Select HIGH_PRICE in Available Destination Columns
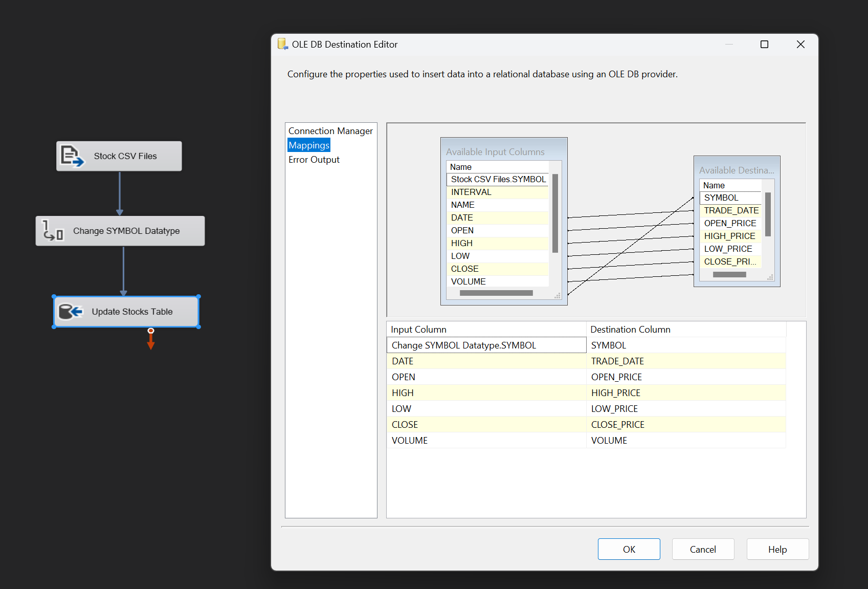868x589 pixels. [729, 236]
